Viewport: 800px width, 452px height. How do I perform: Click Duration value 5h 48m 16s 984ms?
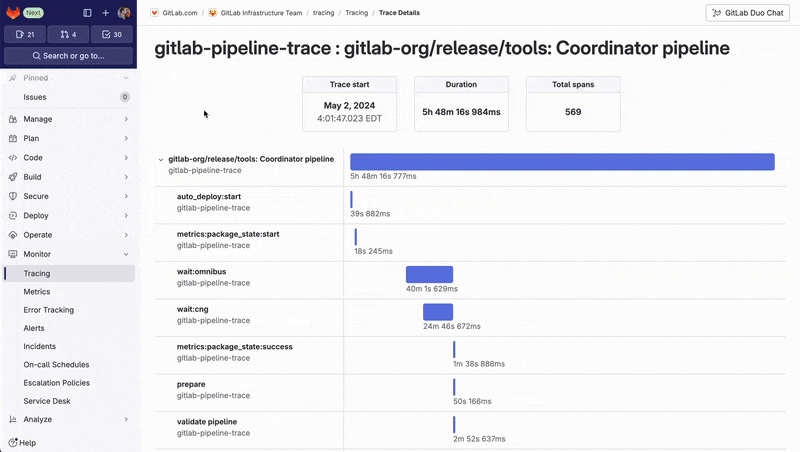(461, 112)
